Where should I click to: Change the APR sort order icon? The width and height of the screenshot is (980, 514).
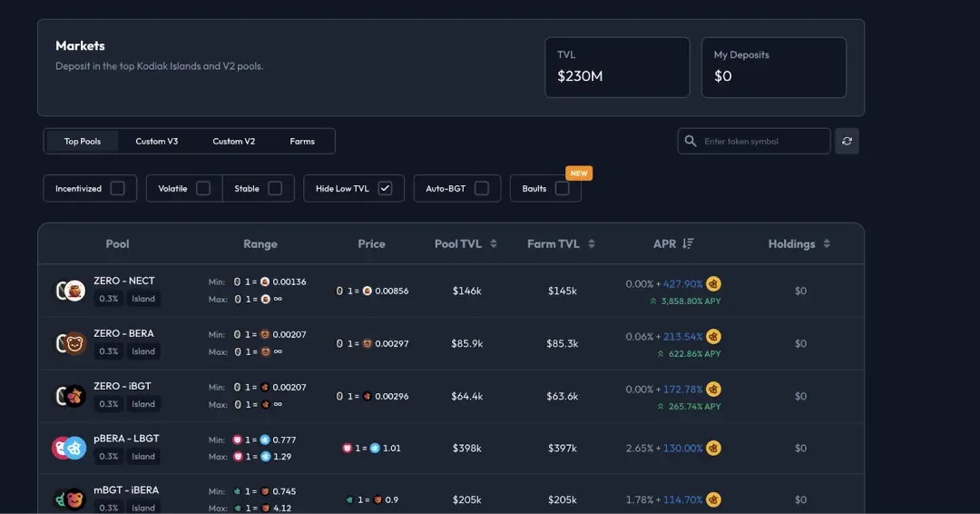pos(688,244)
